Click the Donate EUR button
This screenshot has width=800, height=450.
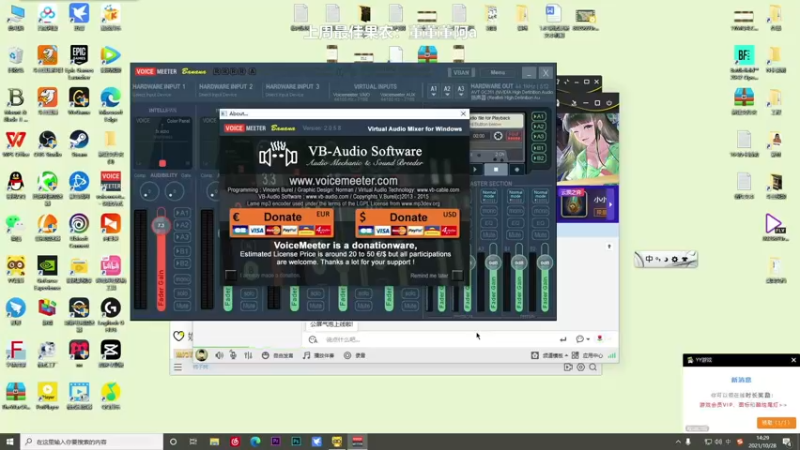coord(282,223)
